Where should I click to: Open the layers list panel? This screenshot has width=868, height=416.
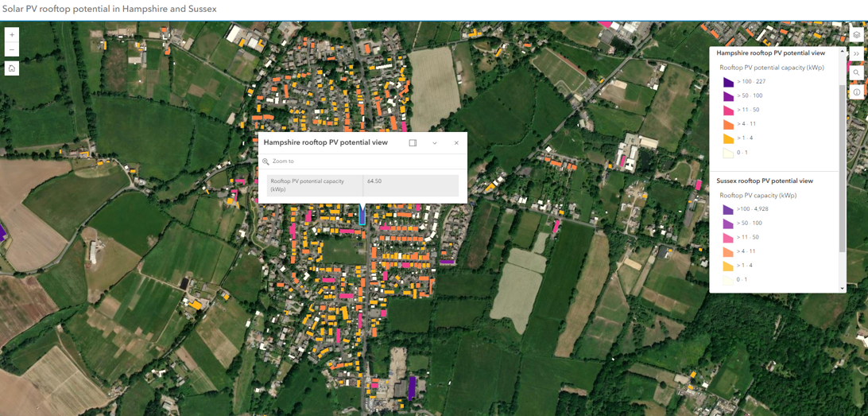[x=856, y=35]
